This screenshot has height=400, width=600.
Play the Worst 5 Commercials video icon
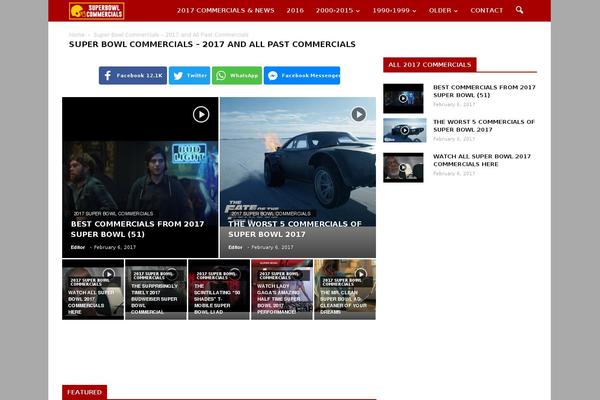tap(359, 114)
